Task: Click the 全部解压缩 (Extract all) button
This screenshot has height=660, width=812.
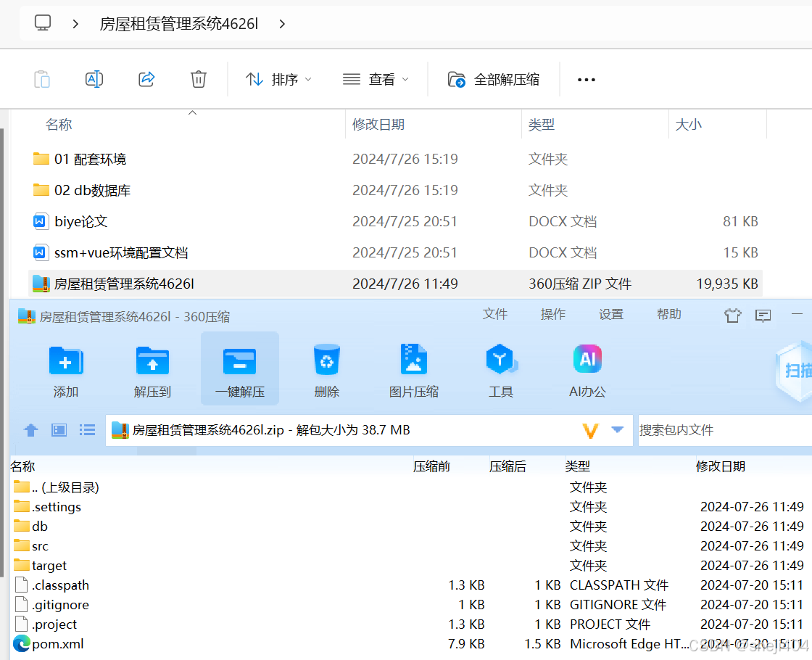Action: click(x=494, y=79)
